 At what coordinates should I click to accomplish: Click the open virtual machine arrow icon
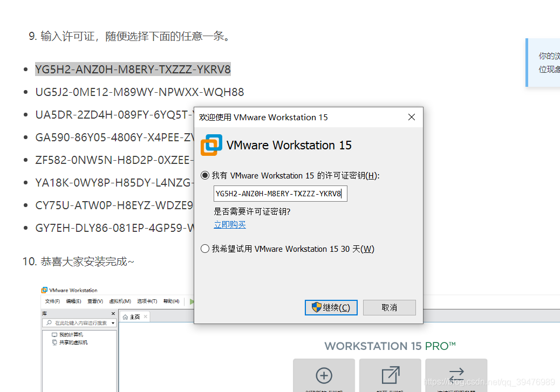point(391,375)
